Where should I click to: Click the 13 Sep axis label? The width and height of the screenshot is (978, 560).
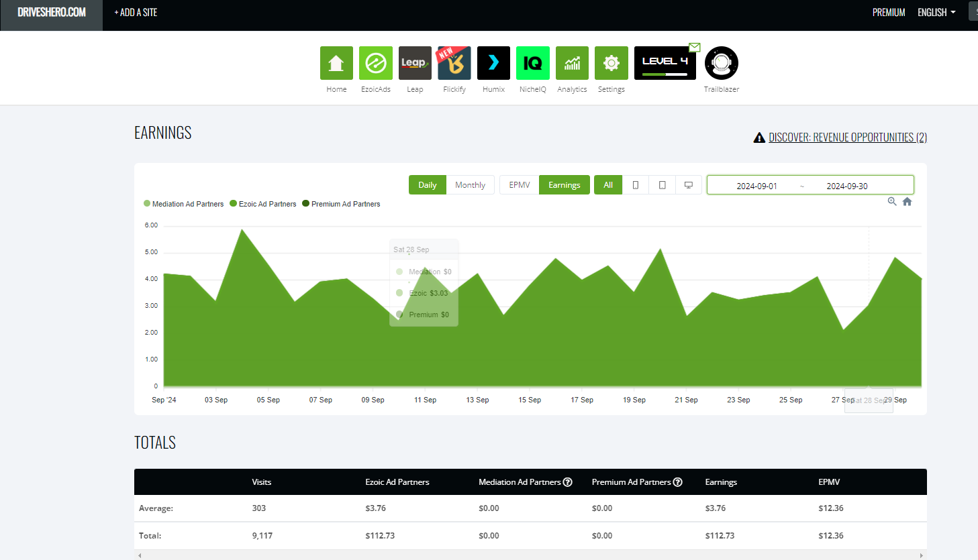(x=477, y=400)
